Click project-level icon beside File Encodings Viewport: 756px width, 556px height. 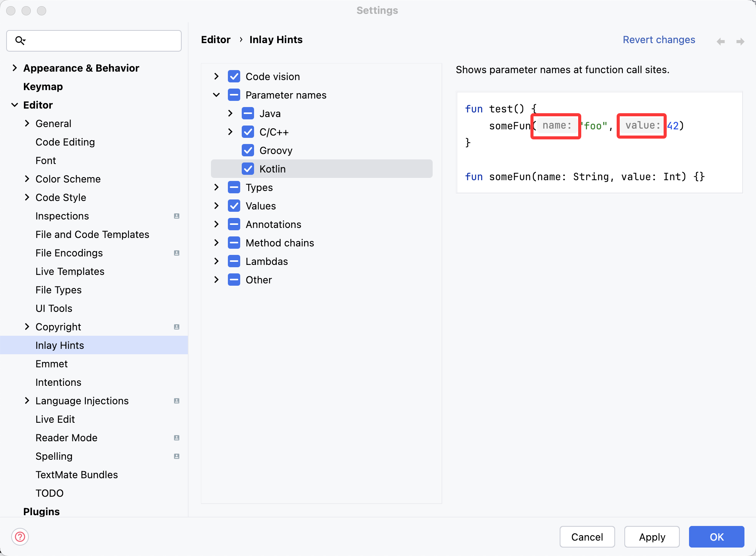177,253
